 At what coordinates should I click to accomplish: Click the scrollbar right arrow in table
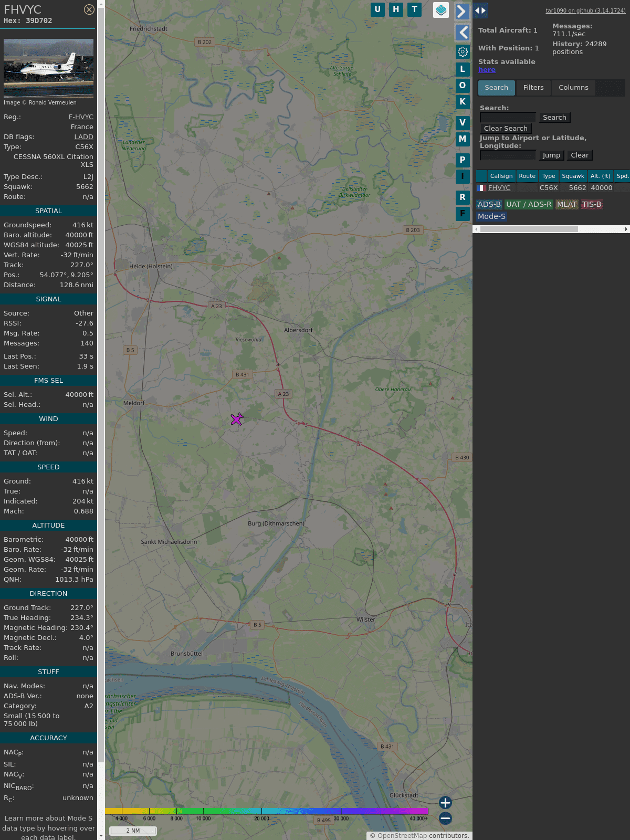626,229
